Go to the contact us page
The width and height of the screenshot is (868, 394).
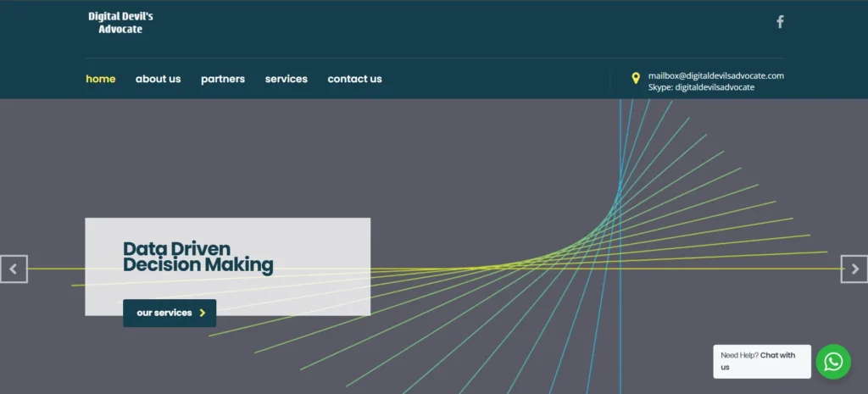pos(354,79)
